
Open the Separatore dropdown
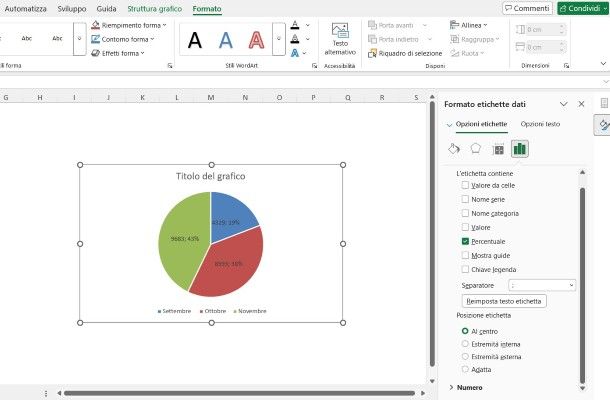(542, 285)
